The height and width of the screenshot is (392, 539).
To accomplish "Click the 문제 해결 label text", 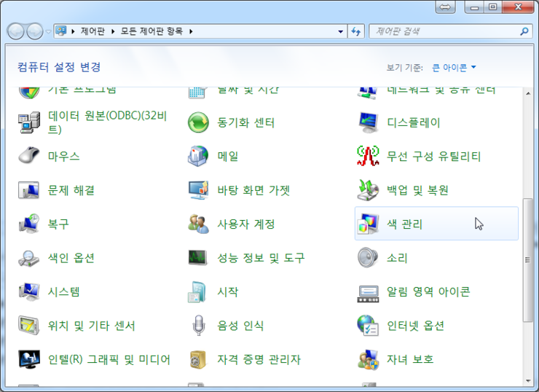I will (x=71, y=190).
